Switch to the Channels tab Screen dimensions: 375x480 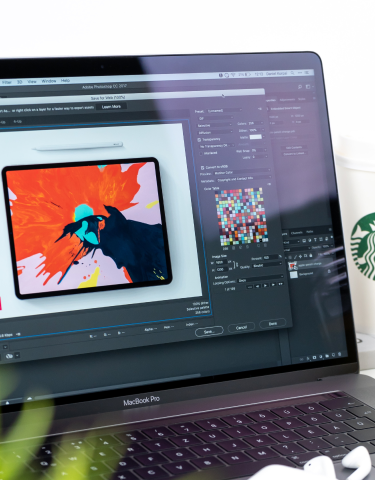pos(297,232)
